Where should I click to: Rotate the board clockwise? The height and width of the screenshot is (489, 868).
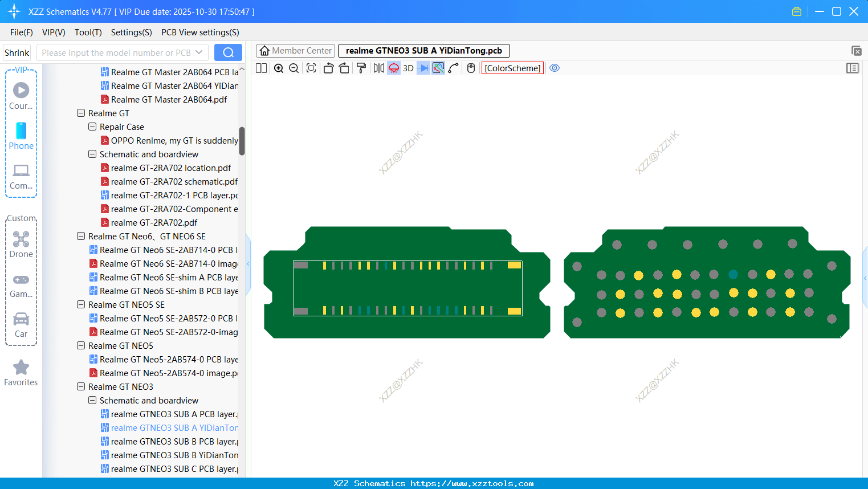(x=344, y=68)
